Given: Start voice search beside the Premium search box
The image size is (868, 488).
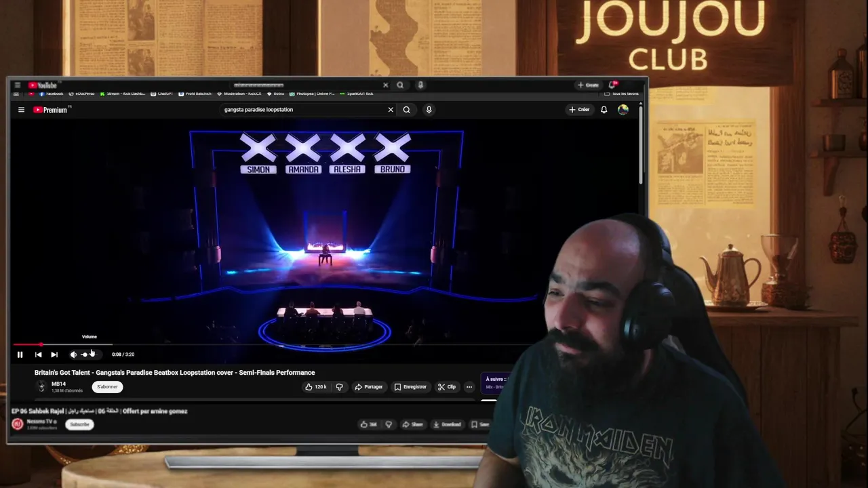Looking at the screenshot, I should 429,109.
